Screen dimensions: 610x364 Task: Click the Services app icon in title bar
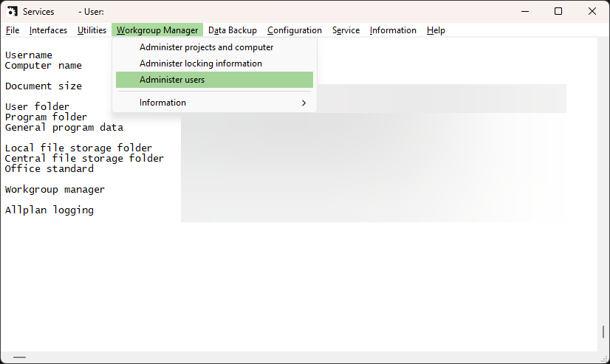(x=12, y=11)
